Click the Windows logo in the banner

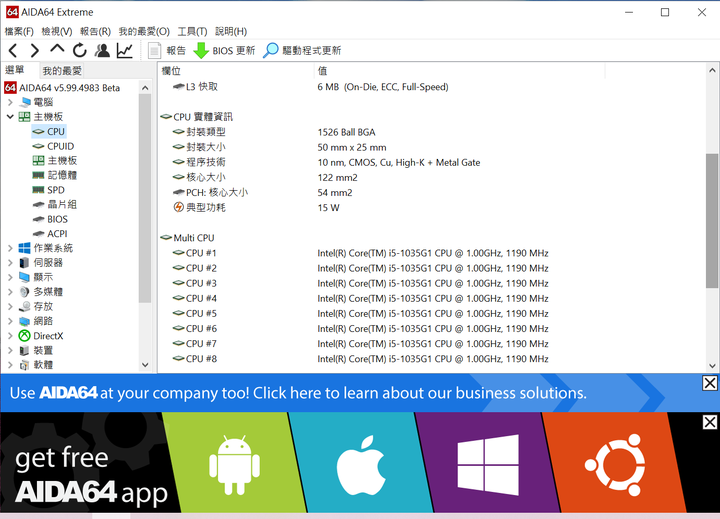click(488, 465)
